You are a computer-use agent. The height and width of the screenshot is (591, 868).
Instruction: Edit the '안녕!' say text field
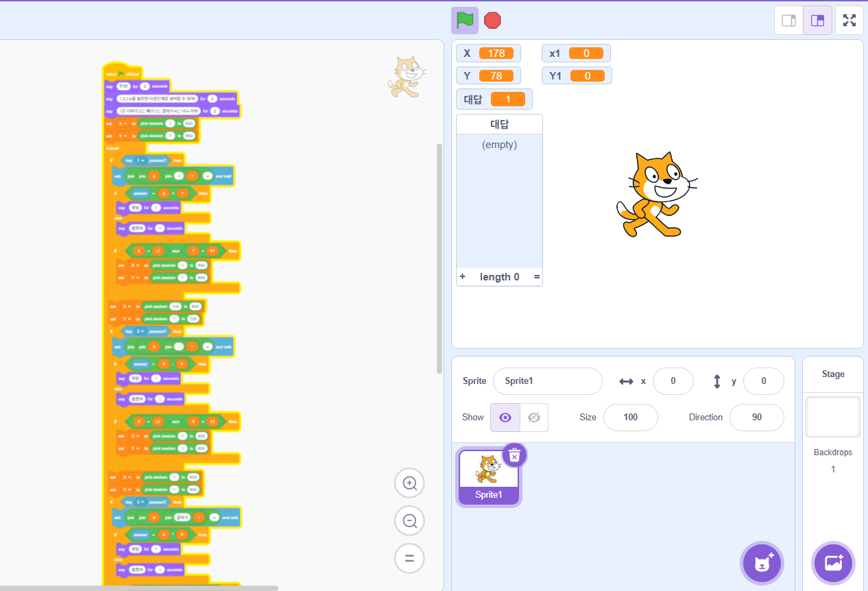[x=123, y=86]
